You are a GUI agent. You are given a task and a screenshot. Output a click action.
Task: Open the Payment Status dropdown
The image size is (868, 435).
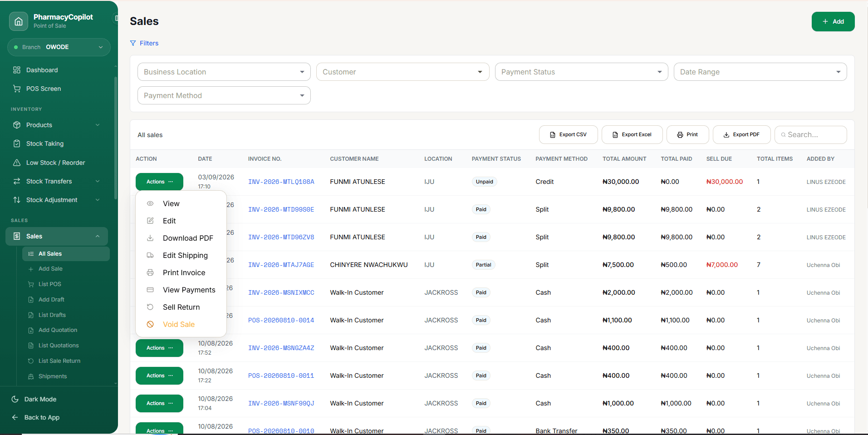click(582, 72)
